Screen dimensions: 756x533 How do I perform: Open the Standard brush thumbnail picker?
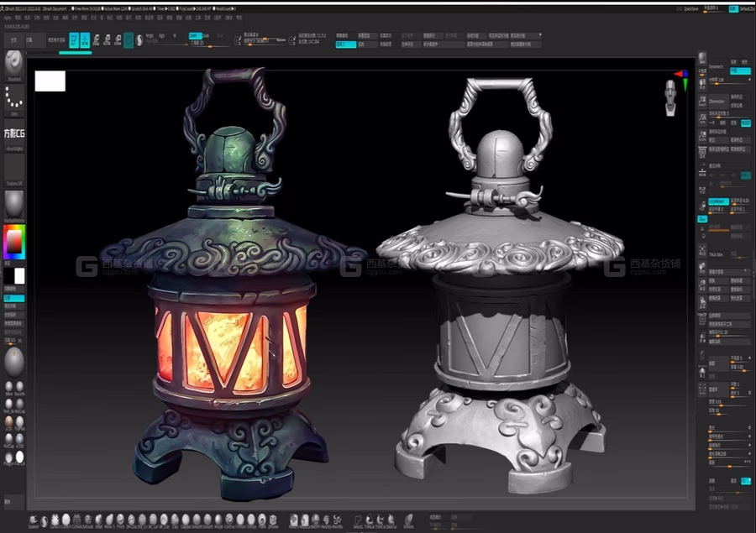(14, 64)
